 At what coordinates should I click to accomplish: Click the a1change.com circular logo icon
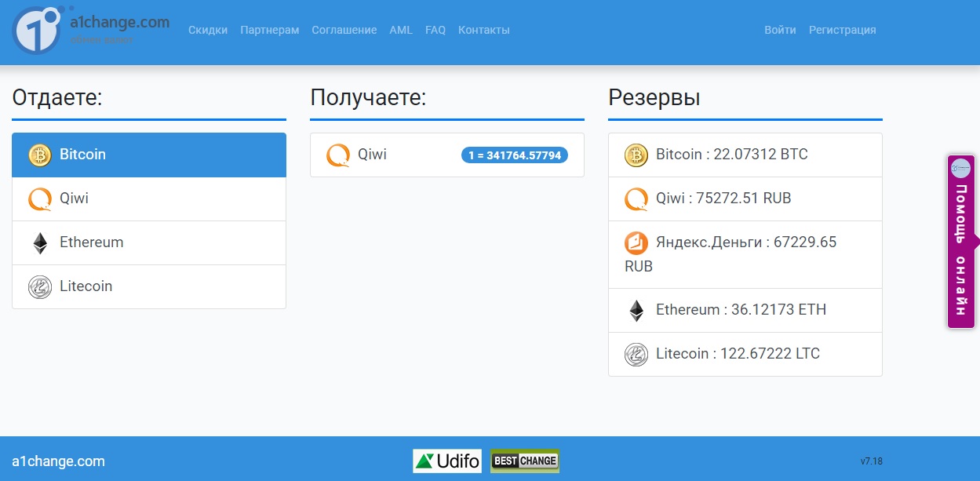pyautogui.click(x=37, y=30)
